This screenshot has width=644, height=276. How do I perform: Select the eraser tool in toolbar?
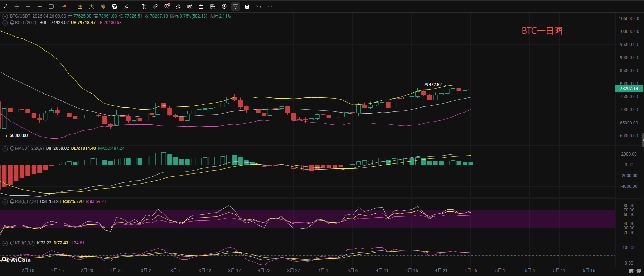[178, 6]
